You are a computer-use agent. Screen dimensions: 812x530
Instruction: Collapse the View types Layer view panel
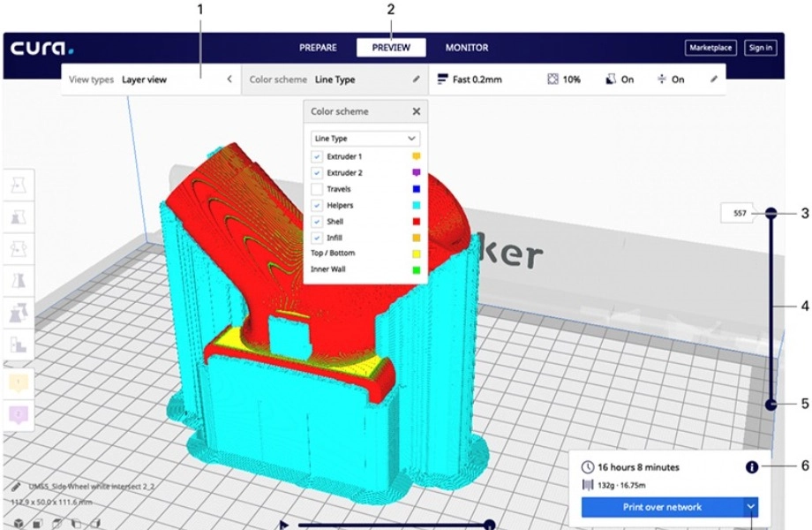[229, 79]
